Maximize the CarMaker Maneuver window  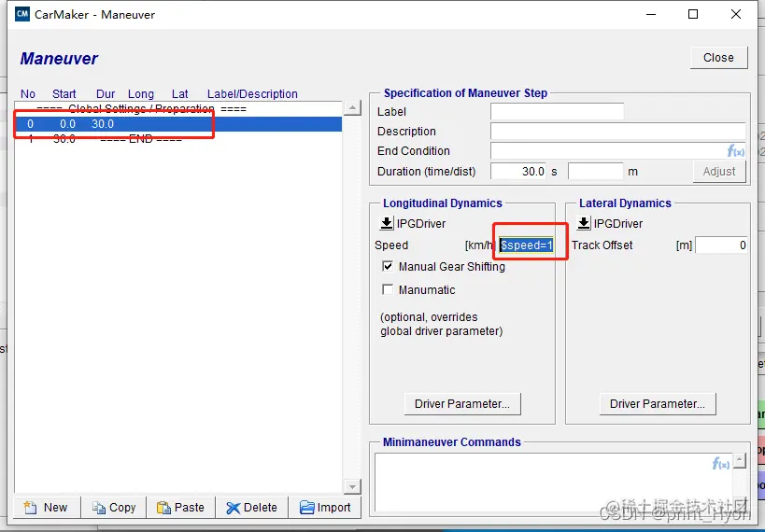tap(693, 14)
